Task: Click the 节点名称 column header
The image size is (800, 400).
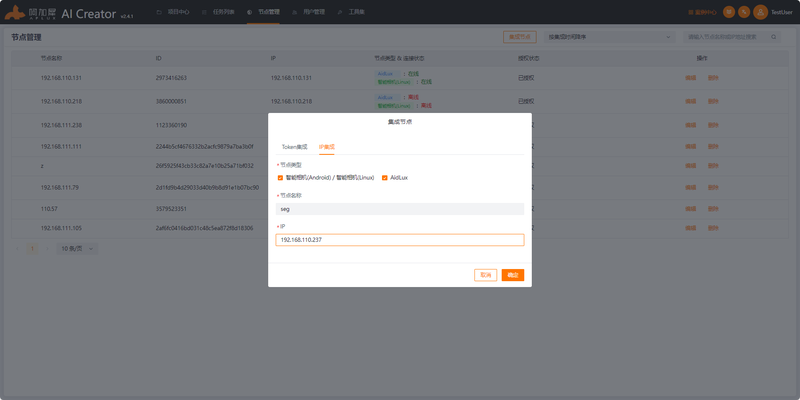Action: click(52, 59)
